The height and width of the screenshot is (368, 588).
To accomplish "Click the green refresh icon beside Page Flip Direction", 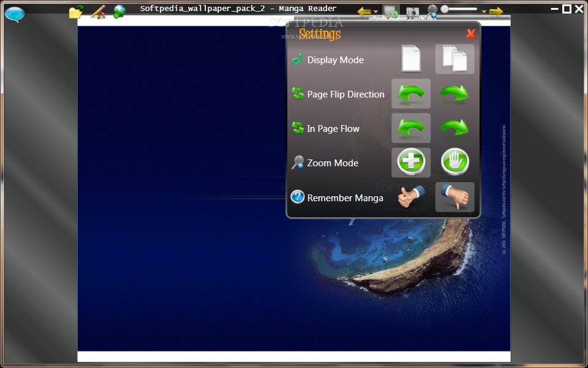I will (x=298, y=93).
